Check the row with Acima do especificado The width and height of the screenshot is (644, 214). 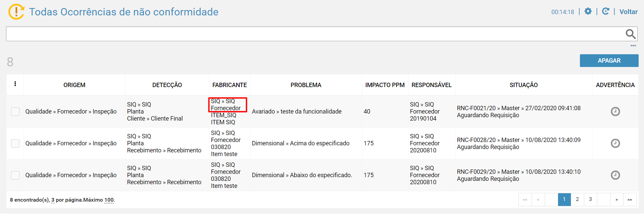click(15, 143)
